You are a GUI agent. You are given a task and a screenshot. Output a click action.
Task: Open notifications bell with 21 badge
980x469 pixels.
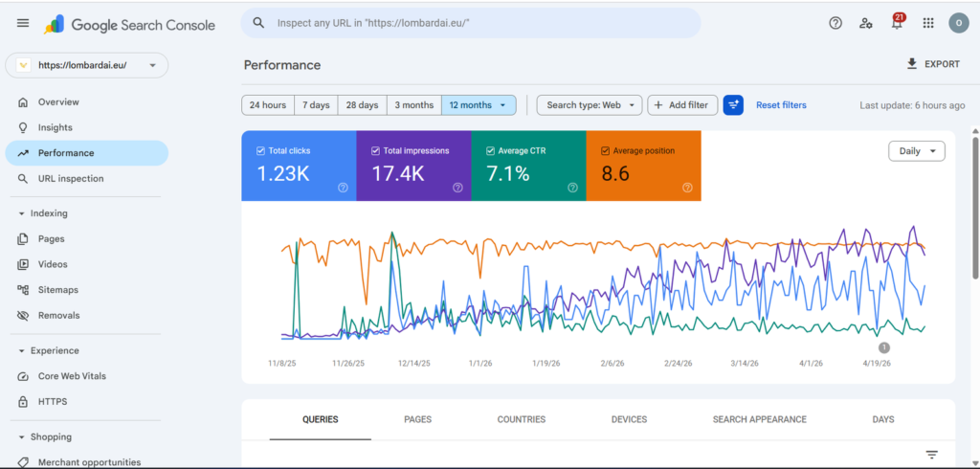(x=898, y=22)
